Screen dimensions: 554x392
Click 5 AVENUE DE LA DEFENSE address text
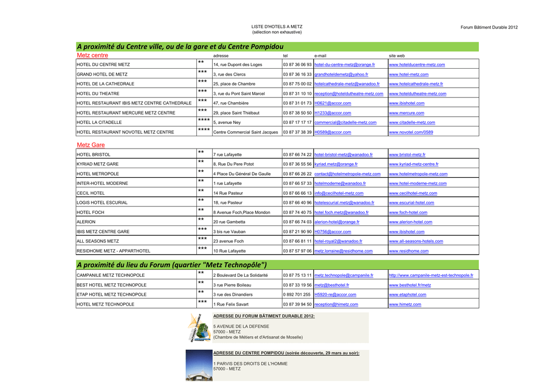pos(241,327)
